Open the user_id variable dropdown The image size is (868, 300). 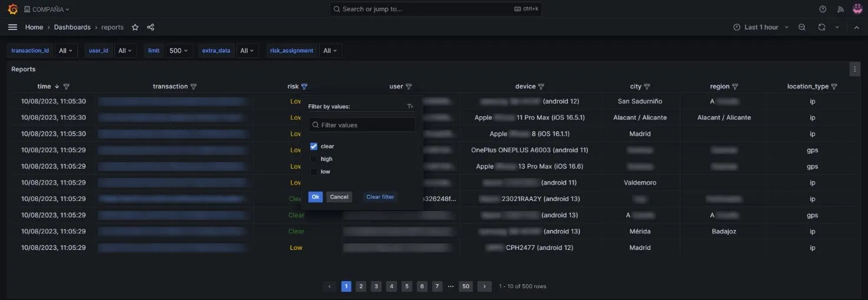[x=126, y=51]
